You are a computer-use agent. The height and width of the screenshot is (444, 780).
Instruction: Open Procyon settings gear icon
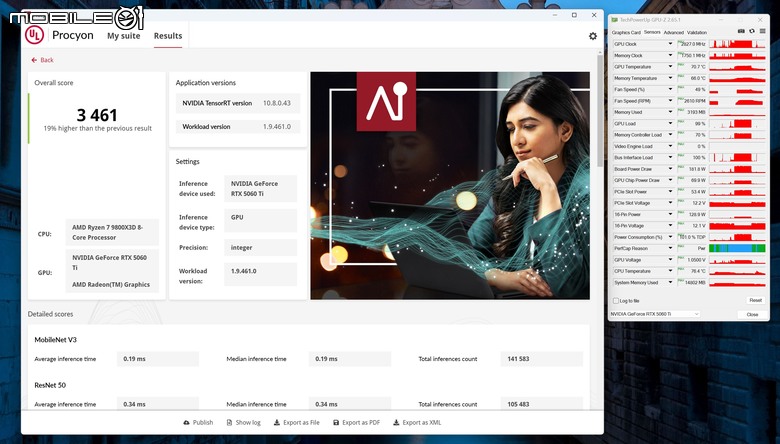coord(592,36)
